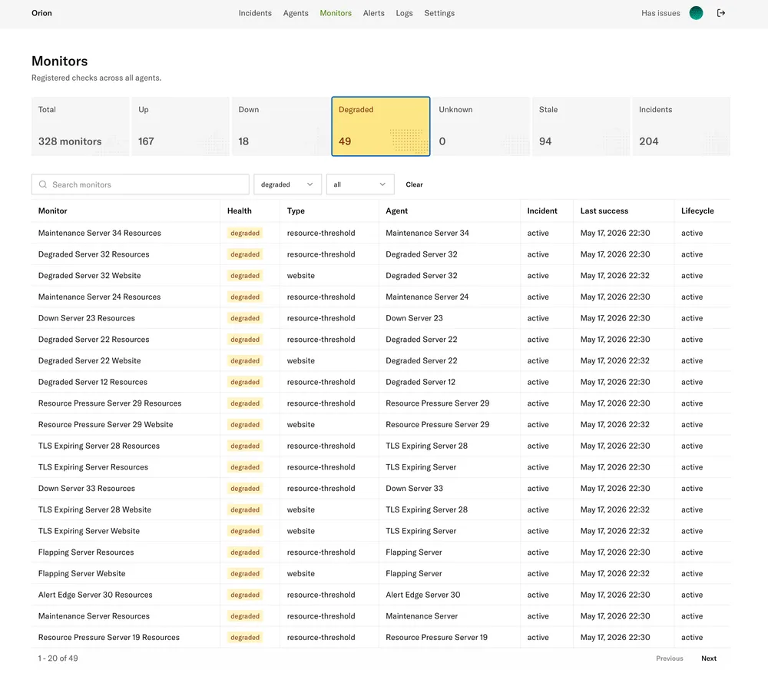
Task: Click the highlighted Degraded 49 card
Action: pyautogui.click(x=381, y=127)
